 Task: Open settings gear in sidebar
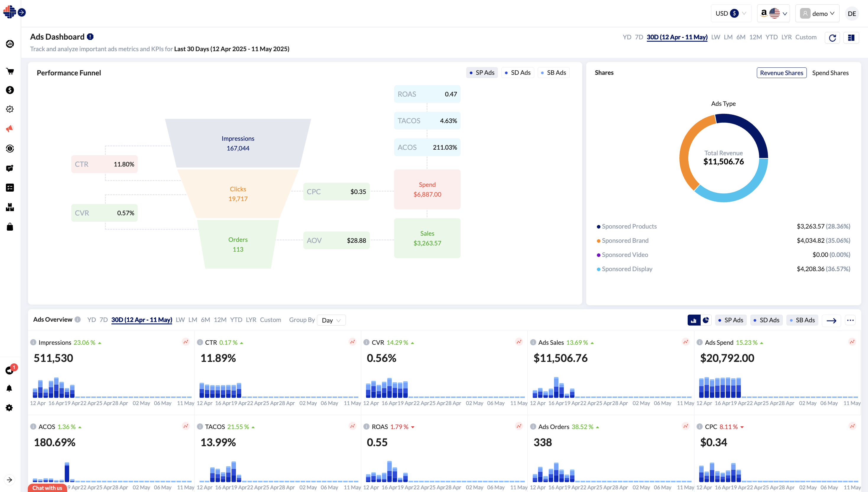9,407
